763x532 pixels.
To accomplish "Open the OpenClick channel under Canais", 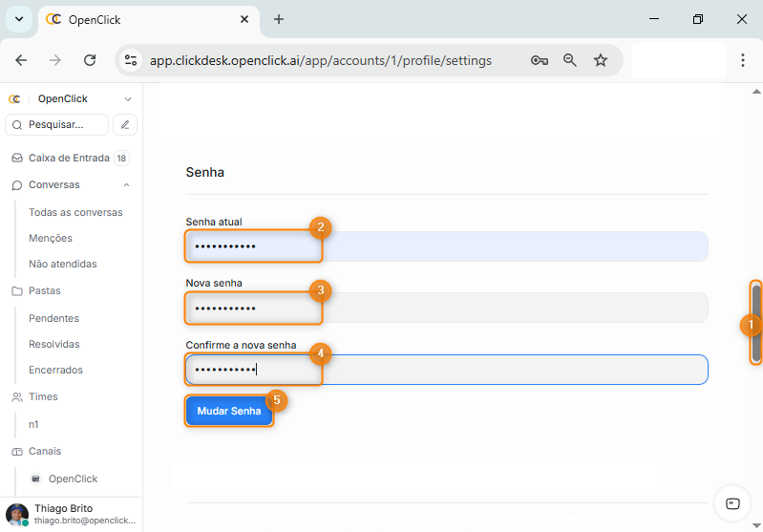I will pos(73,479).
